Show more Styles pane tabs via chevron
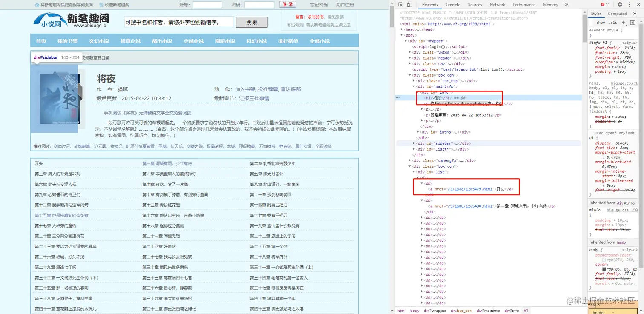644x314 pixels. point(634,14)
